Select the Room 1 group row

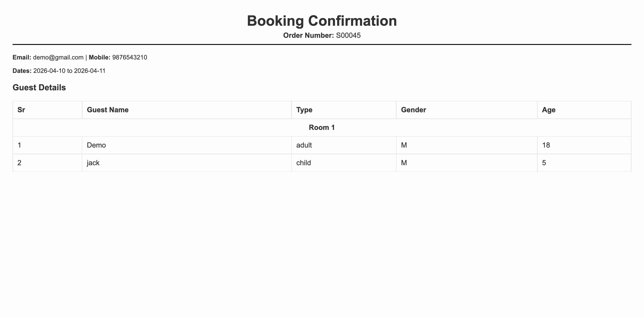pyautogui.click(x=322, y=127)
